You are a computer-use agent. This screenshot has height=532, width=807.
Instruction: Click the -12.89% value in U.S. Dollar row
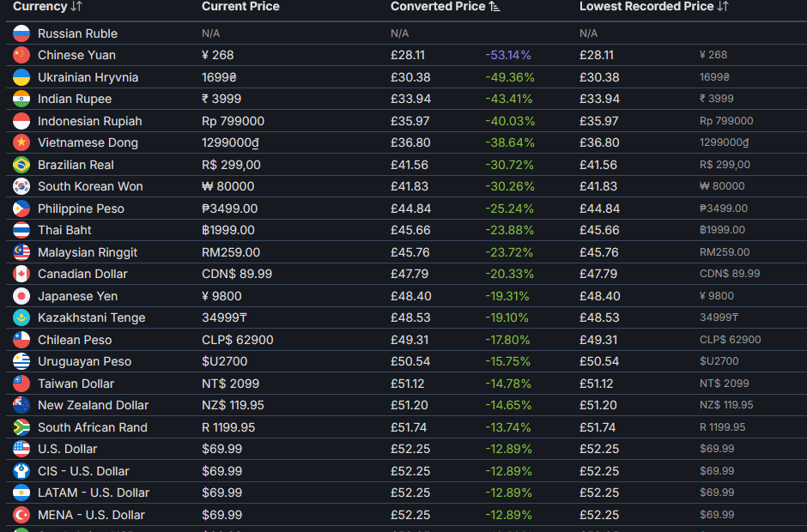508,449
